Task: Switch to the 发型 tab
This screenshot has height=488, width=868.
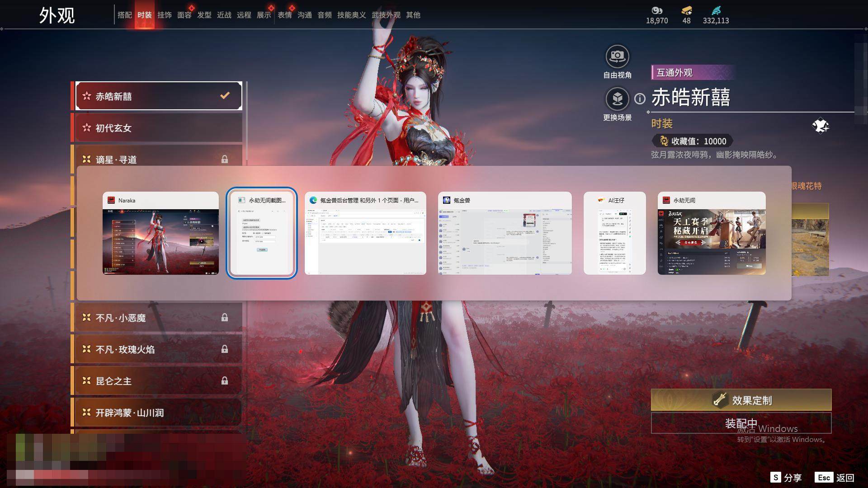Action: coord(204,15)
